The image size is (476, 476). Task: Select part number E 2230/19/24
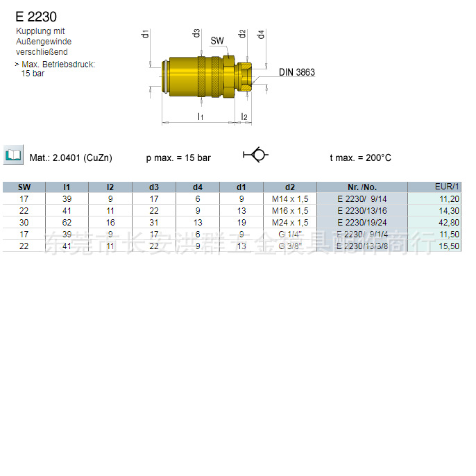point(362,223)
